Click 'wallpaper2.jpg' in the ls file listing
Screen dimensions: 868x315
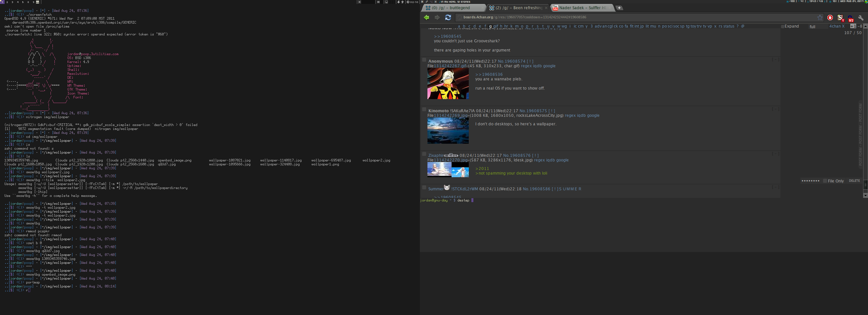[376, 160]
